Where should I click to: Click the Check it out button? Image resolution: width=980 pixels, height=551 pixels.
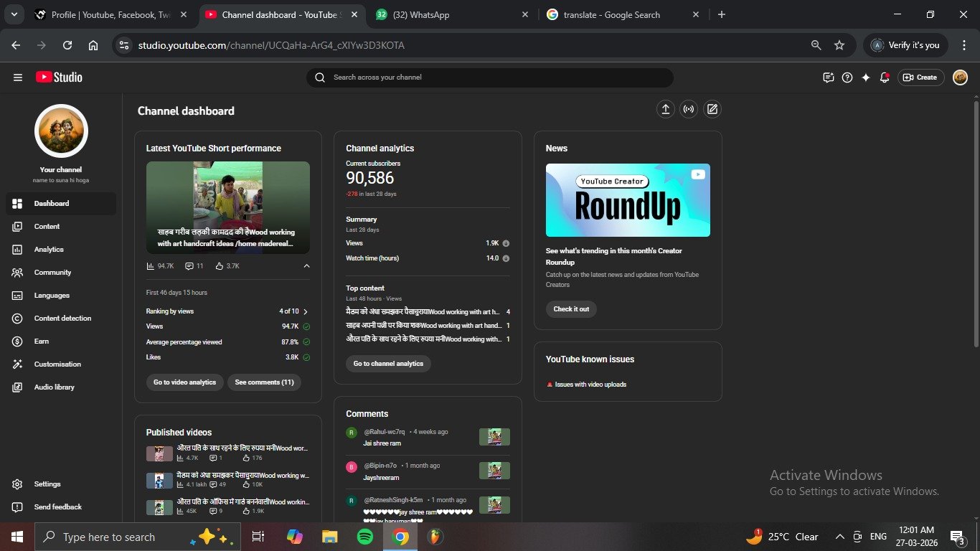coord(571,309)
